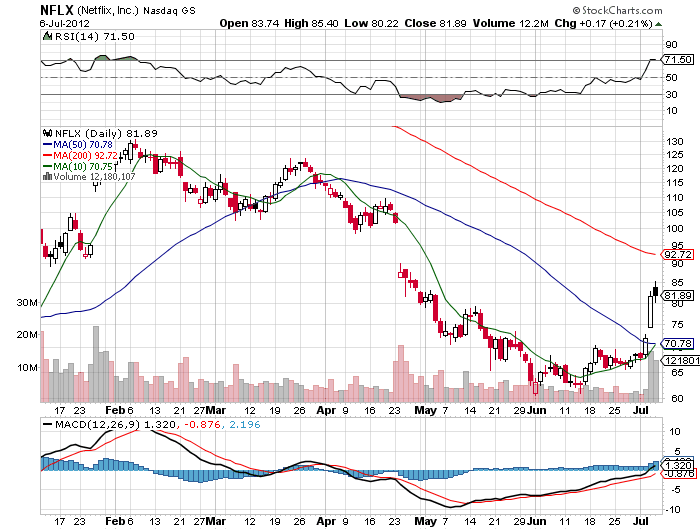
Task: Click the Jun label on price chart axis
Action: tap(536, 410)
